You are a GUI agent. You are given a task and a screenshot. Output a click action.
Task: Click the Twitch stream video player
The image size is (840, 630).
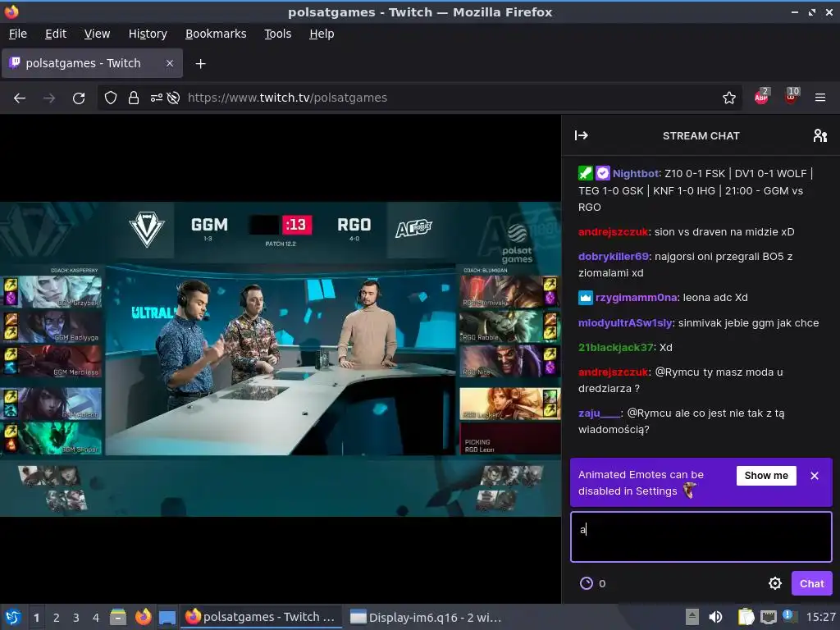pos(281,359)
